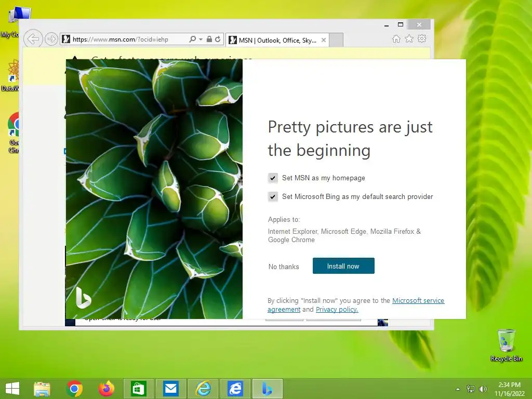Minimize the Internet Explorer window
The width and height of the screenshot is (532, 399).
click(387, 25)
